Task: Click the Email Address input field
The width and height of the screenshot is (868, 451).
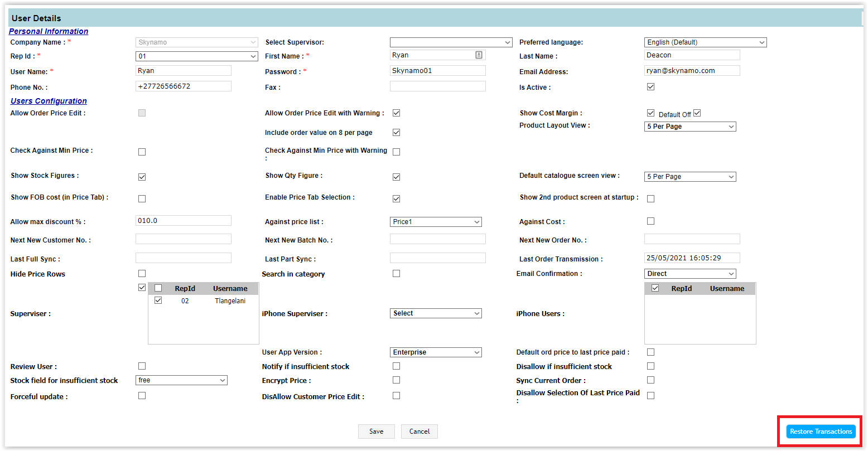Action: point(692,71)
